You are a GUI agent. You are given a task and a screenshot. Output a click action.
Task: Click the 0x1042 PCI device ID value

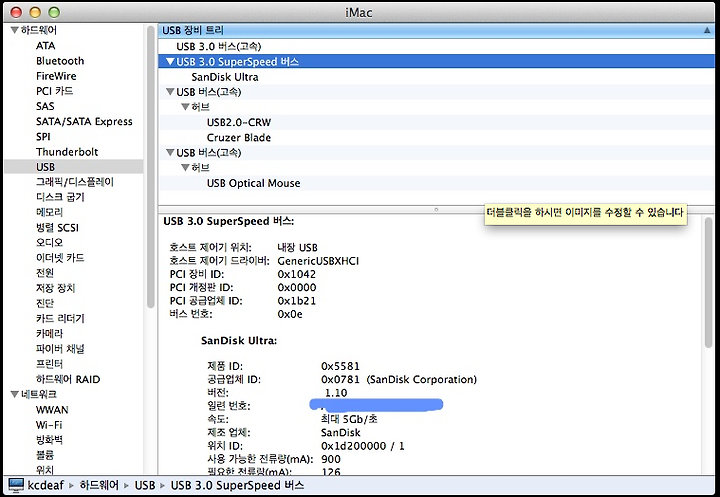[x=297, y=274]
